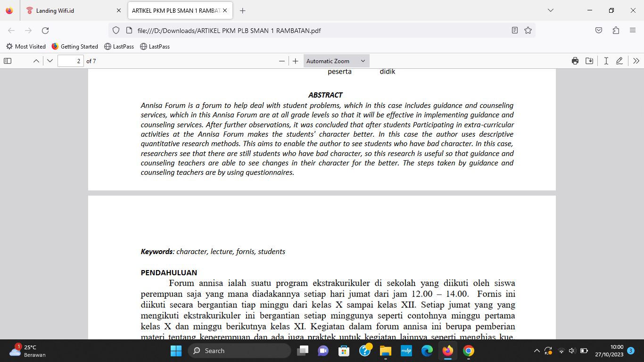Open Task View on the taskbar
The image size is (644, 362).
[x=303, y=351]
